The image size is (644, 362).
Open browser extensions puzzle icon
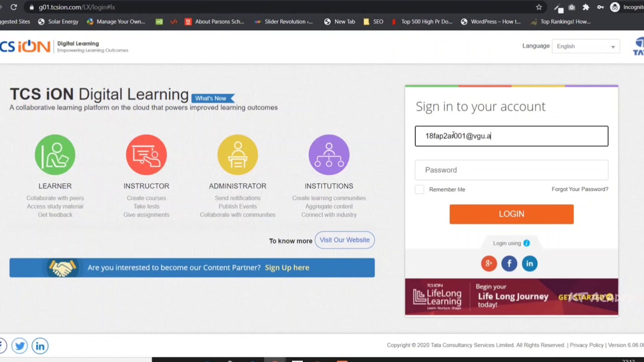(586, 7)
